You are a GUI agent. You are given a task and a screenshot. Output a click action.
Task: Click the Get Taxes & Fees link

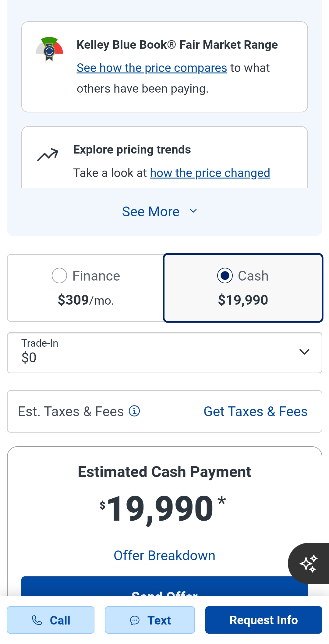tap(255, 411)
